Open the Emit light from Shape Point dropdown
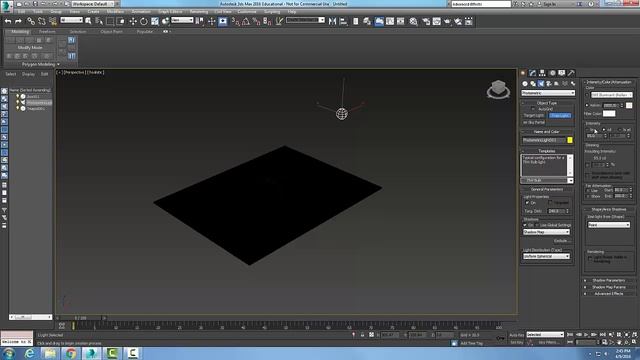Viewport: 640px width, 360px height. click(x=609, y=225)
